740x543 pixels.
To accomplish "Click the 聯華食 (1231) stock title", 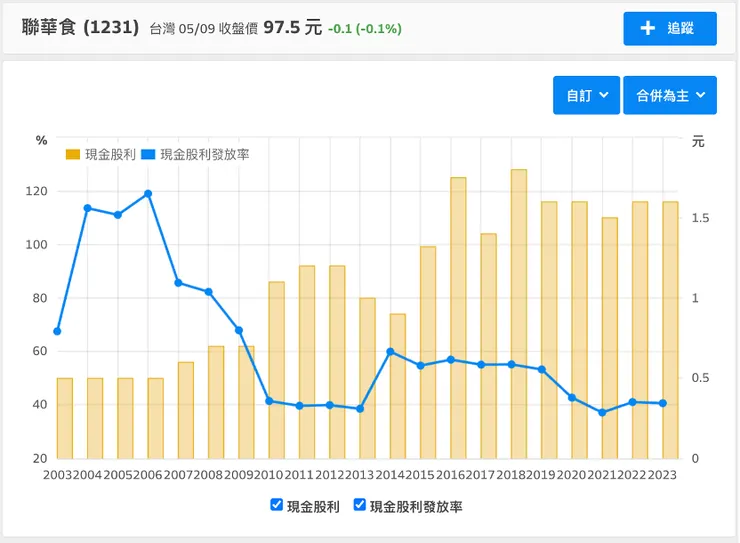I will (x=80, y=27).
